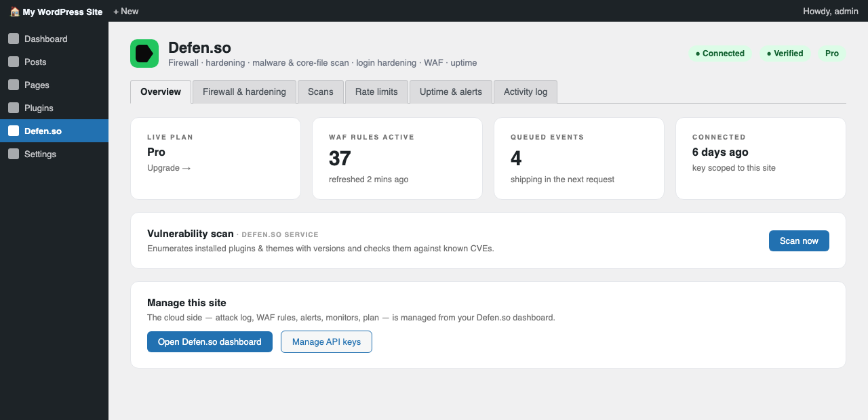868x420 pixels.
Task: Click the Plugins sidebar icon
Action: 14,108
